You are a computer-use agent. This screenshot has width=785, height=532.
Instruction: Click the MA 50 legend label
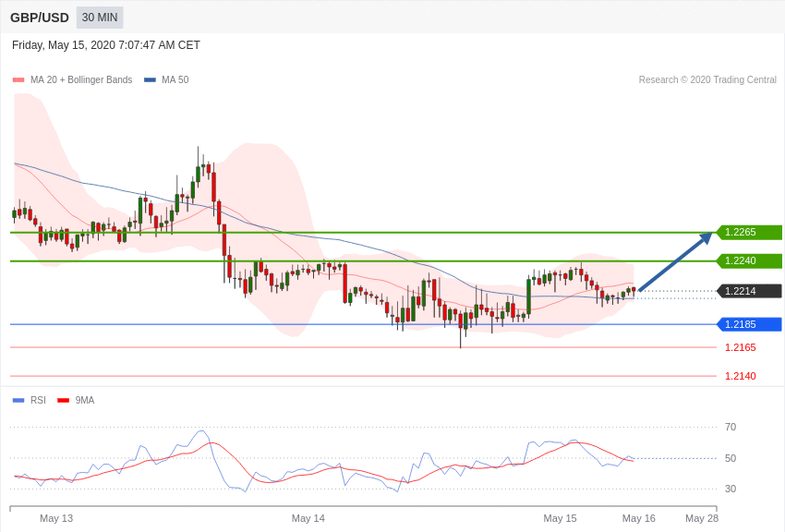(175, 79)
